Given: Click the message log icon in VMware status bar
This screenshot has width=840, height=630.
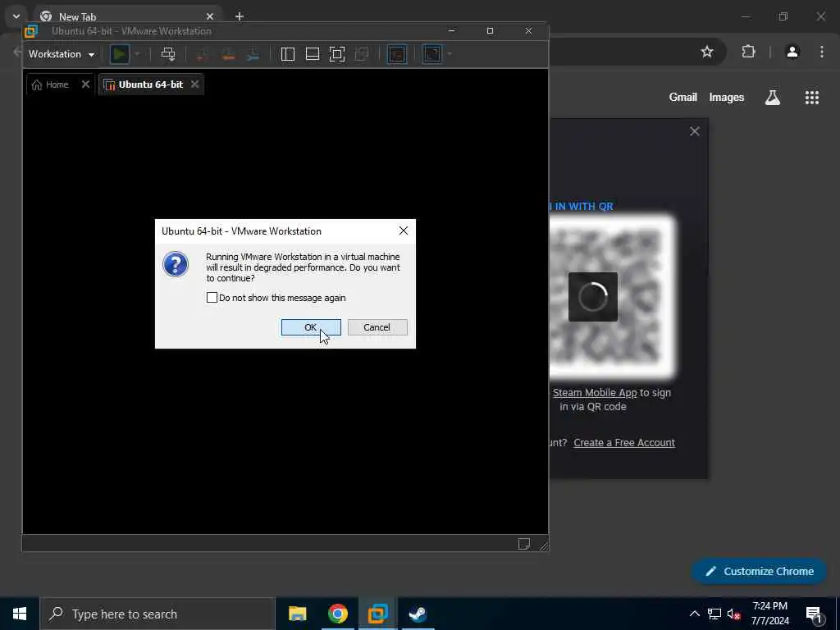Looking at the screenshot, I should [524, 545].
